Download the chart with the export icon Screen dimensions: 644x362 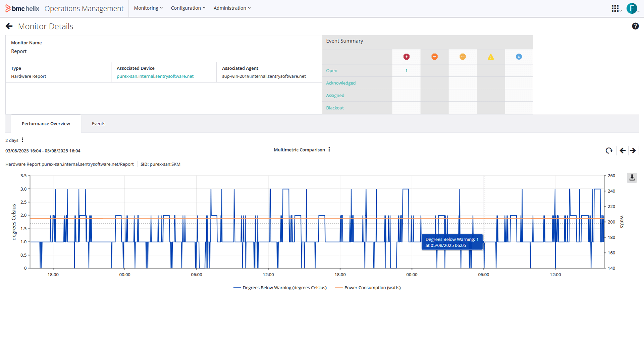[x=632, y=178]
